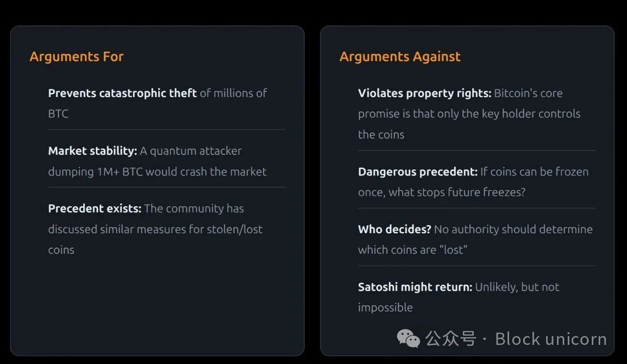Click the 'Who decides?' label

coord(394,229)
